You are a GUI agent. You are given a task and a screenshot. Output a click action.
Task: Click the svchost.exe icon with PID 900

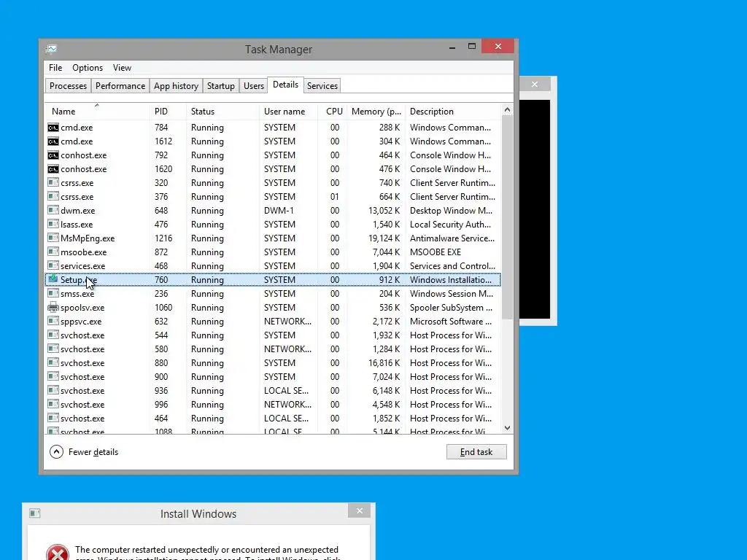[53, 376]
